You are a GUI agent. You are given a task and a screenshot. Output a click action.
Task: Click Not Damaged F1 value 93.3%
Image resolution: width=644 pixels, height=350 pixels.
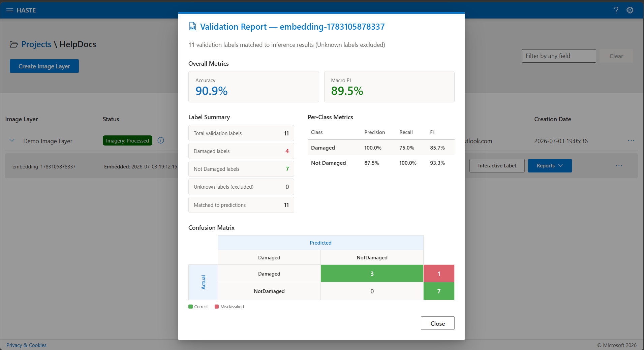(x=437, y=163)
